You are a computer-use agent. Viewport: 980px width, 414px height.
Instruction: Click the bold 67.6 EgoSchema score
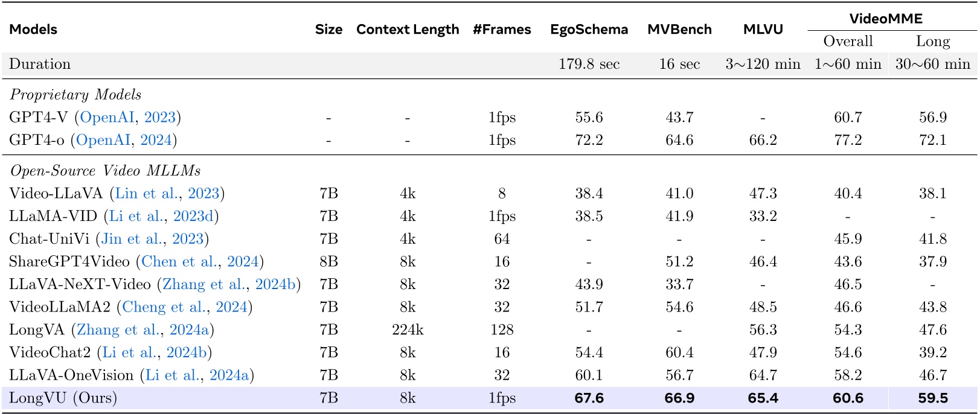point(589,398)
